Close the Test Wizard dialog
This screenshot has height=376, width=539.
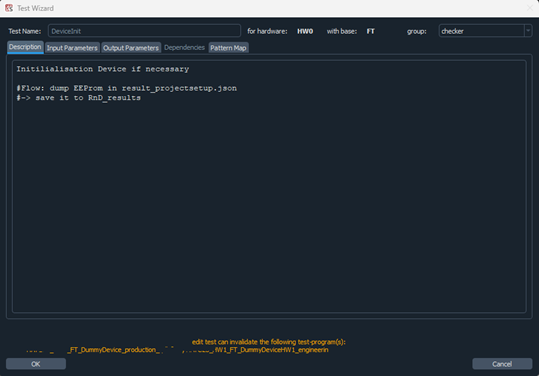click(x=530, y=8)
